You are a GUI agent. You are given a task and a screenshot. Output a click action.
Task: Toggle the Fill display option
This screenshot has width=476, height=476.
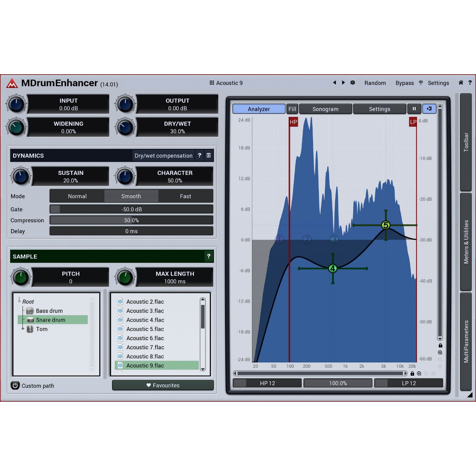pos(292,109)
